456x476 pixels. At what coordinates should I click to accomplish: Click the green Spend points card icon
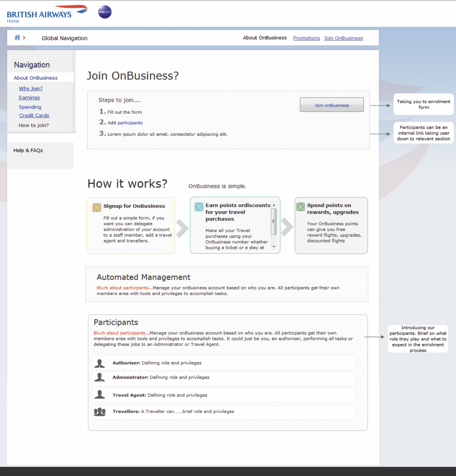(300, 207)
